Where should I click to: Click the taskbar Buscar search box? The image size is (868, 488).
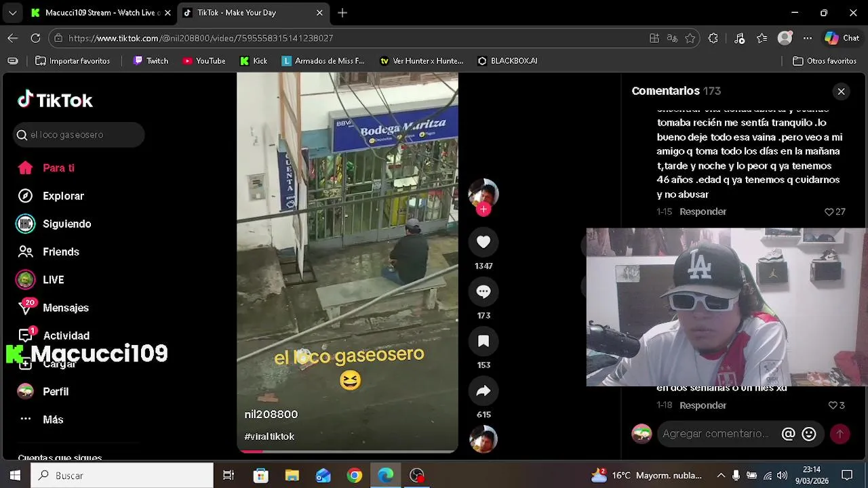tap(122, 475)
